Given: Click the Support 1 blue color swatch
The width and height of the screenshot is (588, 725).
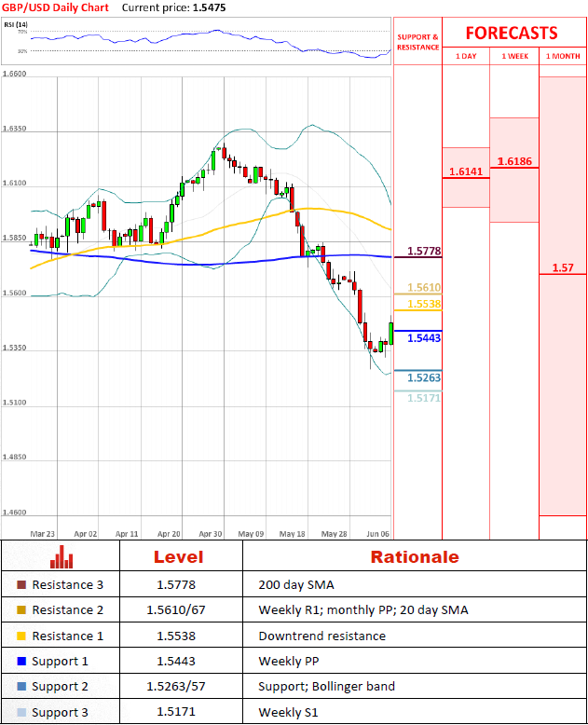Looking at the screenshot, I should [x=21, y=662].
